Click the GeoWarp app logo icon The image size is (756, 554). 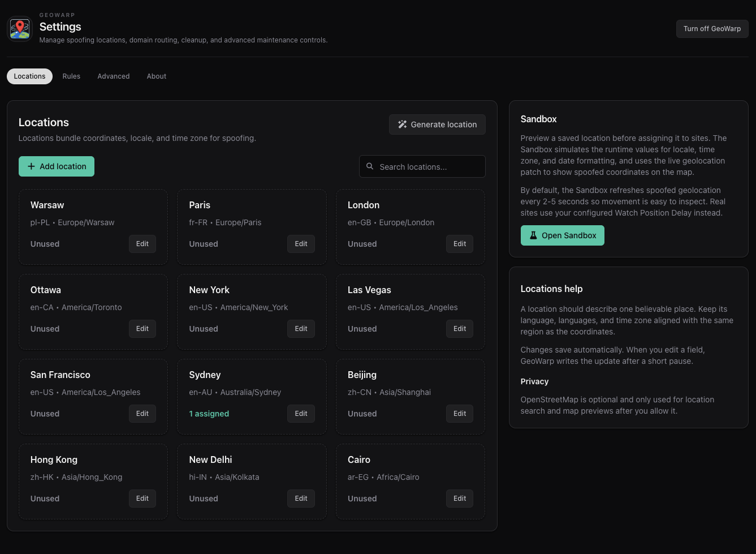click(x=19, y=28)
